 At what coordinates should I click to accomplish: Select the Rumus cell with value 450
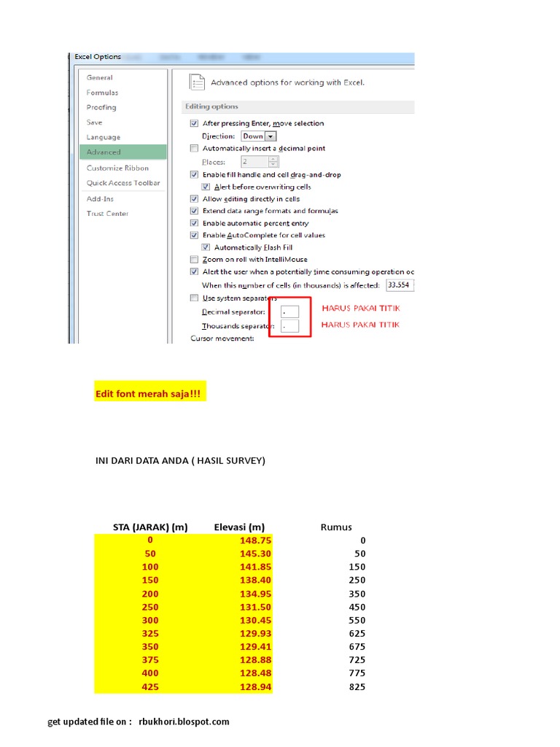(357, 608)
